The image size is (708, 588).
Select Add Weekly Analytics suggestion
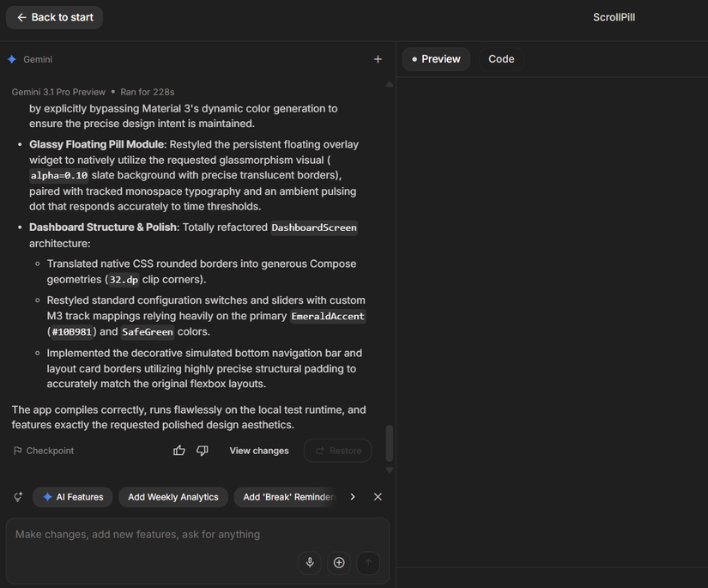coord(173,497)
